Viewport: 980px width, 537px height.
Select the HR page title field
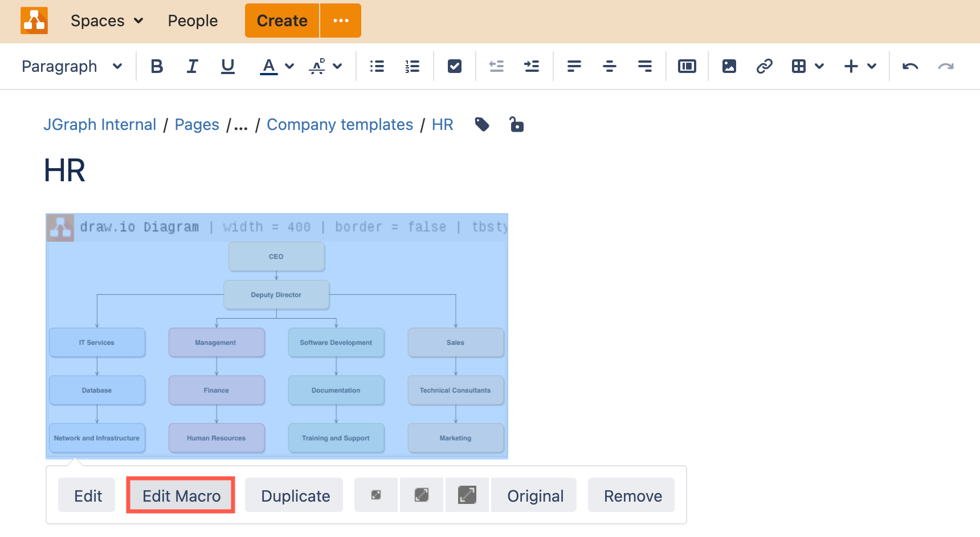click(64, 170)
